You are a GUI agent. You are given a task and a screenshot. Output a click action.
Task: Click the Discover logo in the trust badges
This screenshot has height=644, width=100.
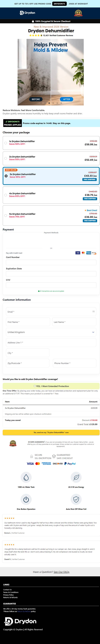tap(58, 464)
